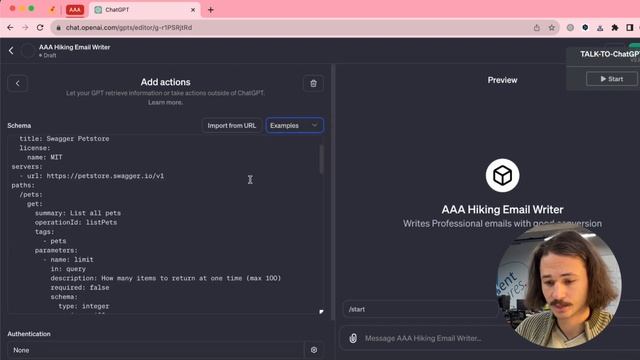Open the red AAA pinned tab

click(75, 10)
